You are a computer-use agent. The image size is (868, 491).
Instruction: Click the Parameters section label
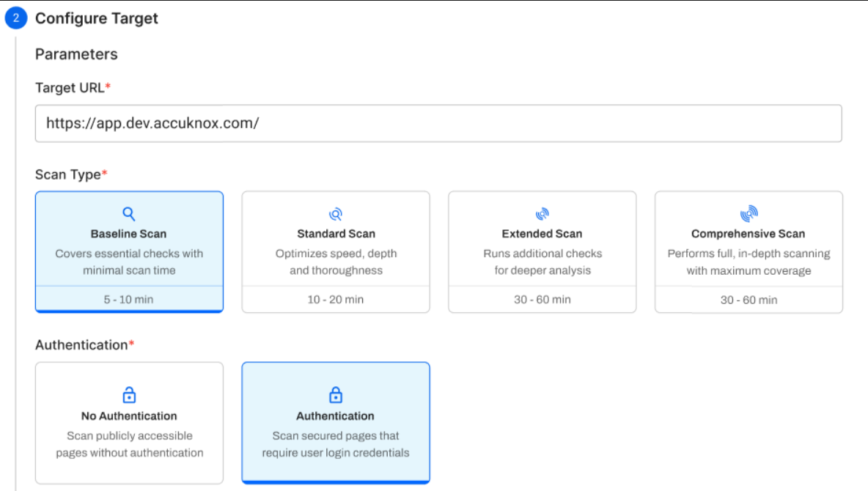76,53
